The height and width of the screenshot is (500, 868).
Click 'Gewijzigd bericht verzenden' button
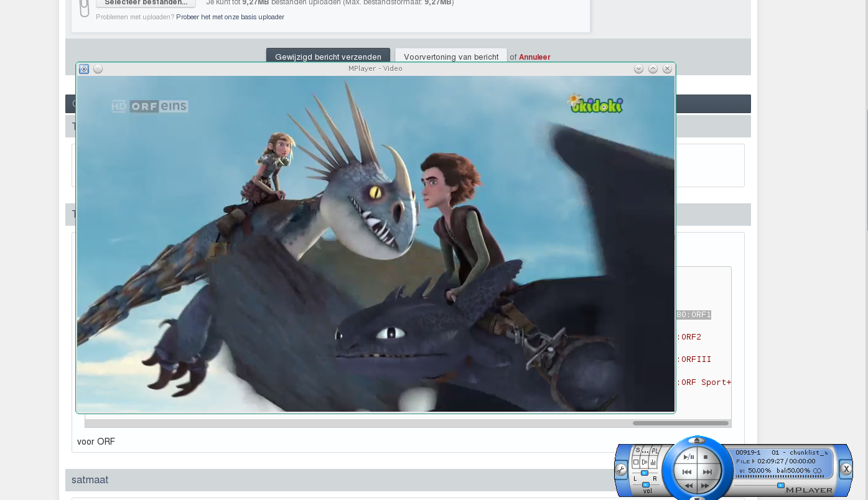click(x=328, y=57)
